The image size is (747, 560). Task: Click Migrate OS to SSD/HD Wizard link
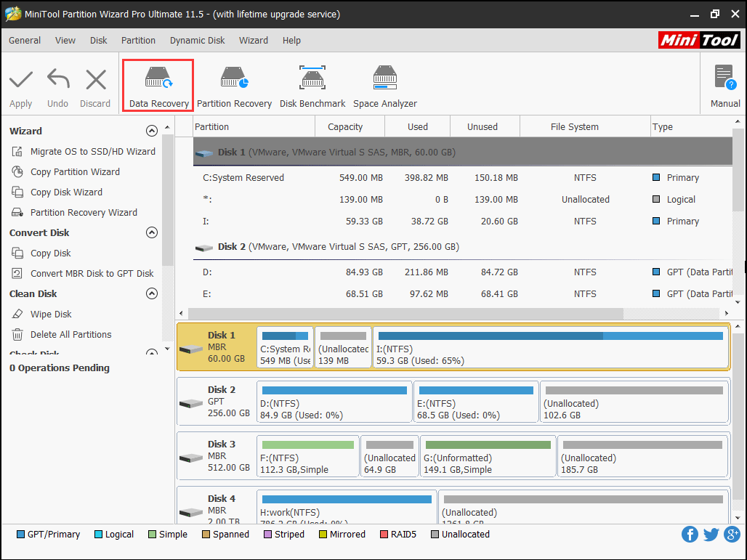click(93, 151)
